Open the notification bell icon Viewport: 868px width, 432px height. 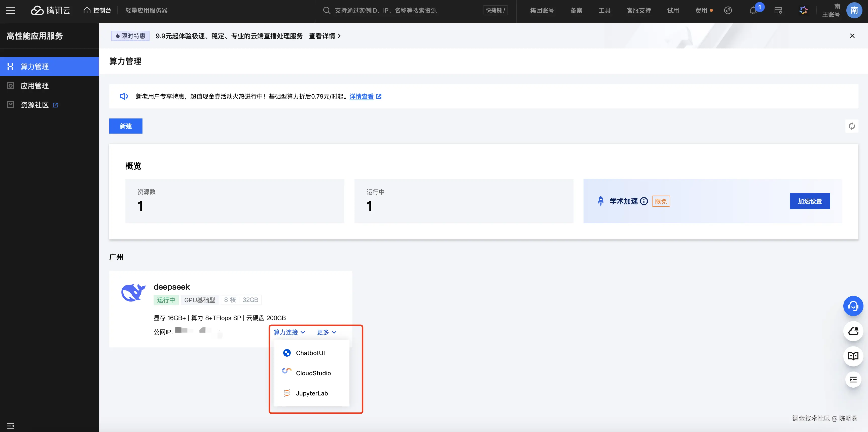tap(753, 10)
